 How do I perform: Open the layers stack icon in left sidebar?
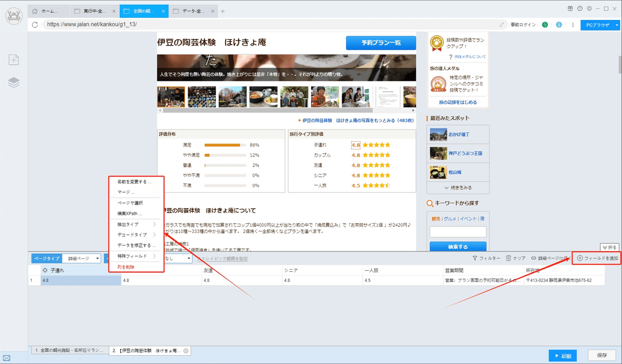click(x=14, y=82)
